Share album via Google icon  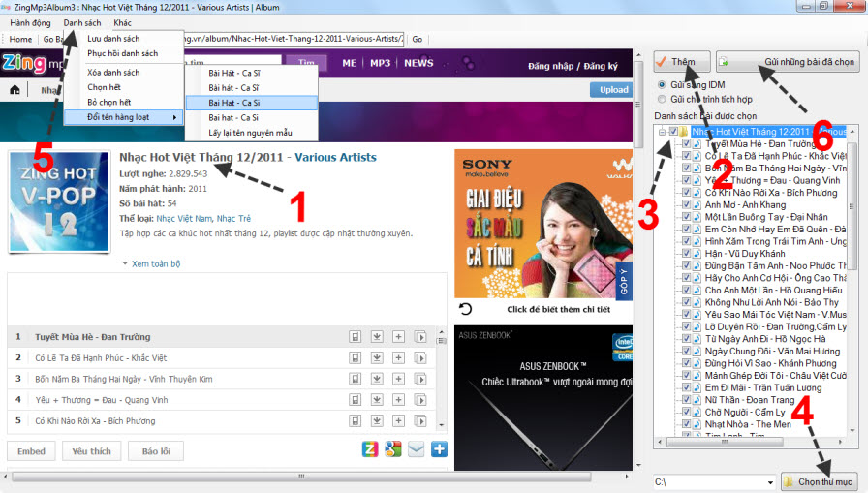(393, 449)
